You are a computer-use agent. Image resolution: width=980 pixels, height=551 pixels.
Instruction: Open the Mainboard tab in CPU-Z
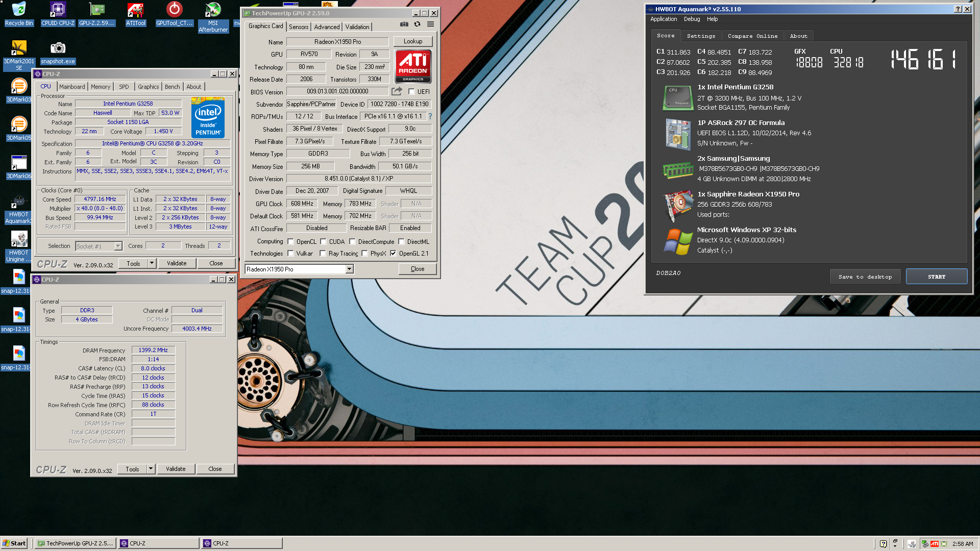click(72, 87)
